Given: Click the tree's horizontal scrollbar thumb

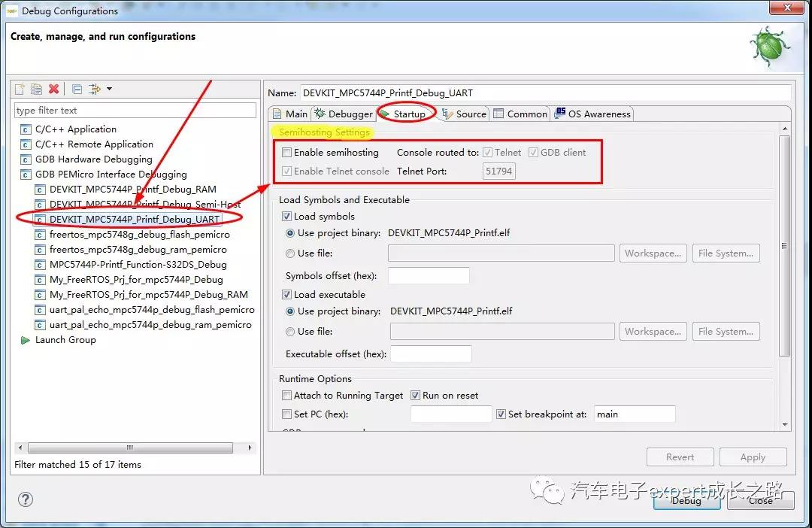Looking at the screenshot, I should tap(130, 448).
